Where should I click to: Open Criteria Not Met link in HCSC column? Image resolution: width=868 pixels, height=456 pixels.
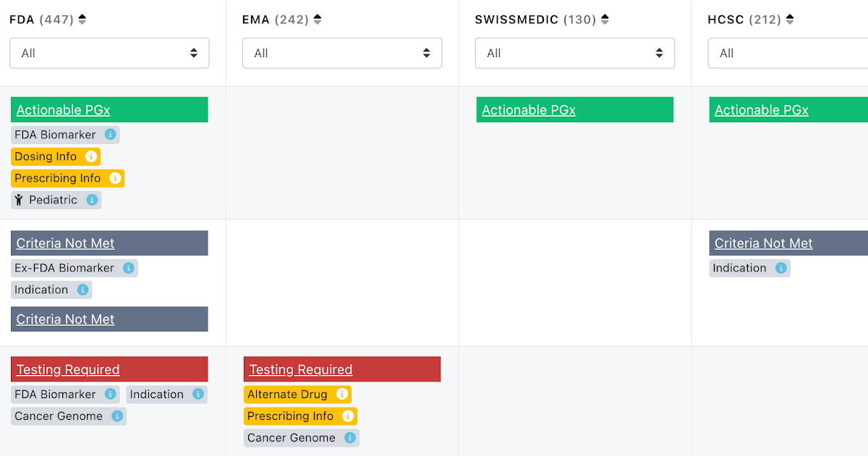click(x=762, y=242)
